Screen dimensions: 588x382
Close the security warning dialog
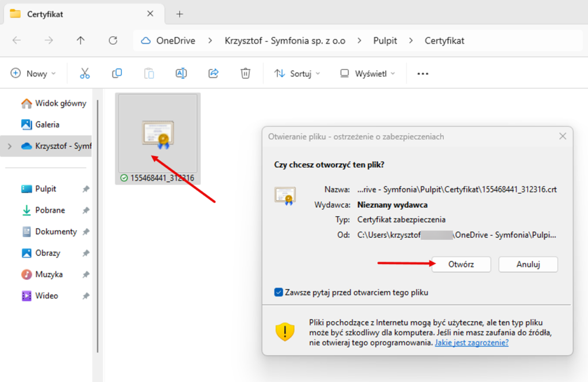click(x=563, y=137)
